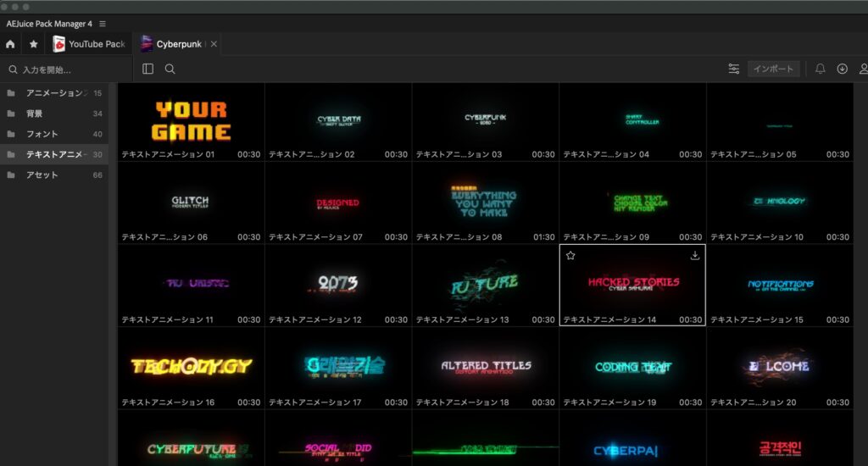Viewport: 868px width, 466px height.
Task: Select the purple テキストアニメーション 11 thumbnail
Action: [x=191, y=285]
